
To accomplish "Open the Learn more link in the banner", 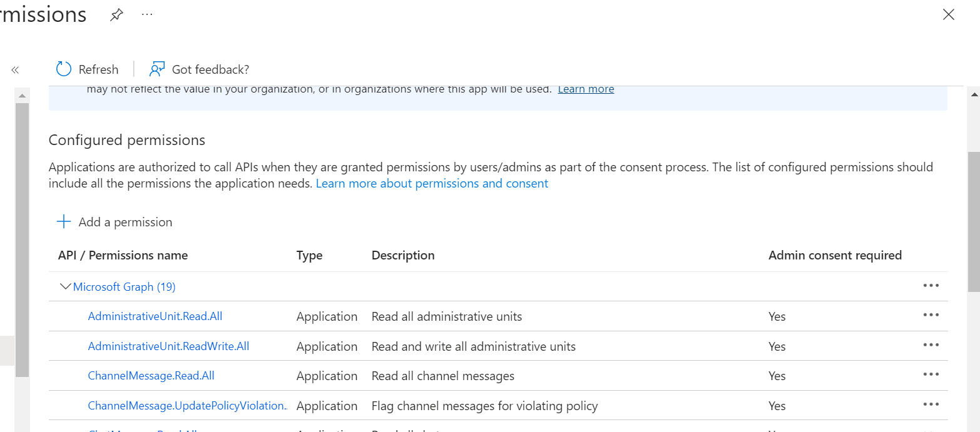I will [585, 89].
